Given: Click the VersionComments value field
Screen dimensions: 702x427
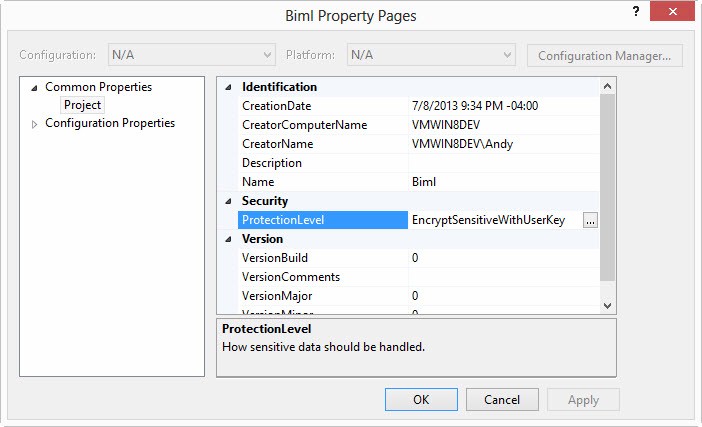Looking at the screenshot, I should click(503, 277).
